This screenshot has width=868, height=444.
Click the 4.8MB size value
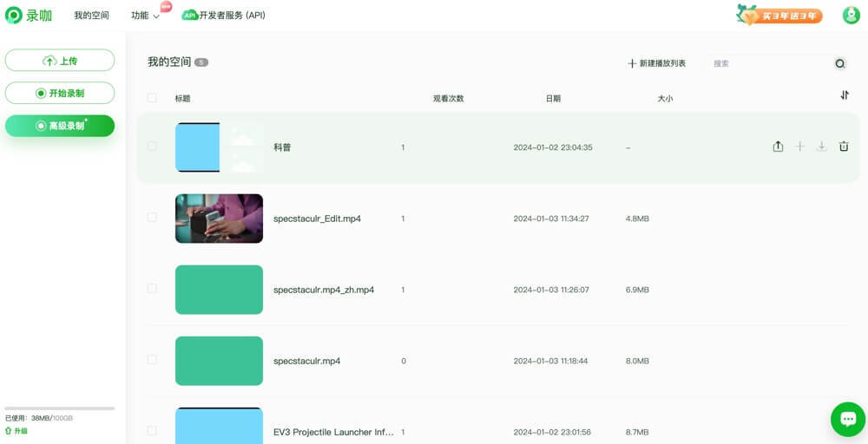point(637,219)
